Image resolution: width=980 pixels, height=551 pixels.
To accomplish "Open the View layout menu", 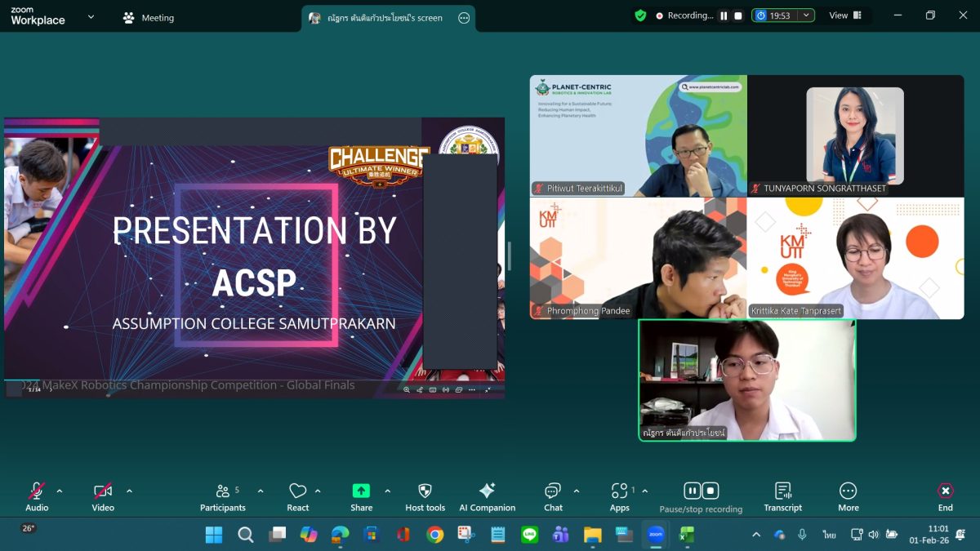I will click(844, 16).
